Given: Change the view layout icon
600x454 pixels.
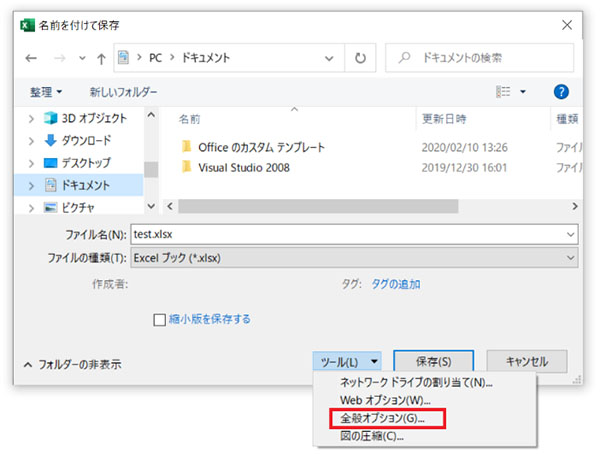Looking at the screenshot, I should (x=503, y=91).
